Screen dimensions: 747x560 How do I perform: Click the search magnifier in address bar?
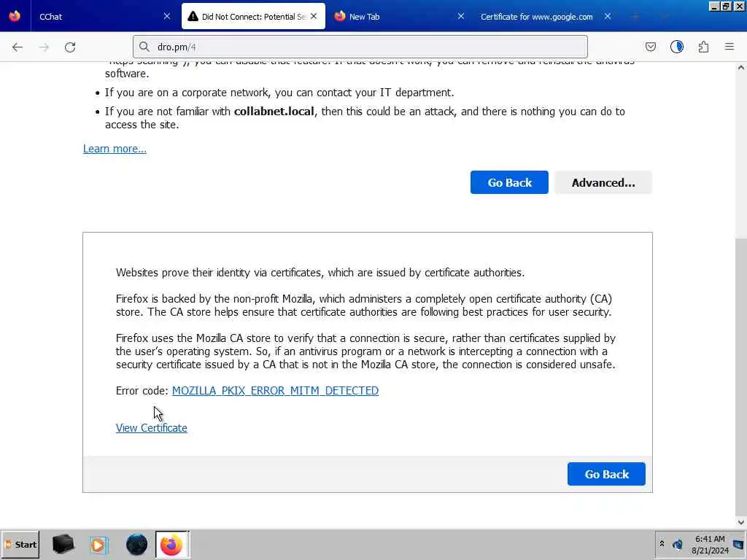(144, 47)
